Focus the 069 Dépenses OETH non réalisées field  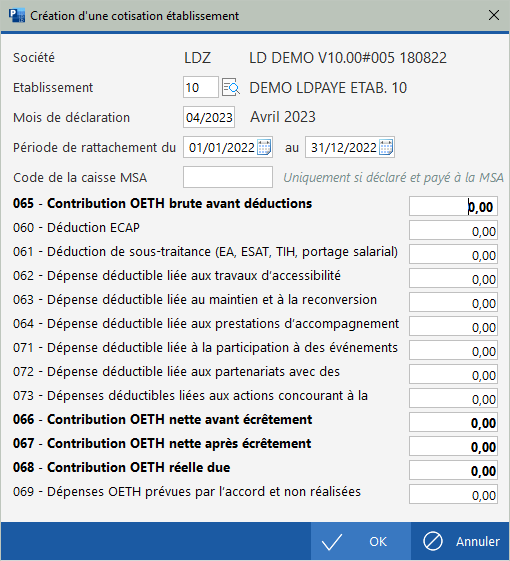(453, 494)
